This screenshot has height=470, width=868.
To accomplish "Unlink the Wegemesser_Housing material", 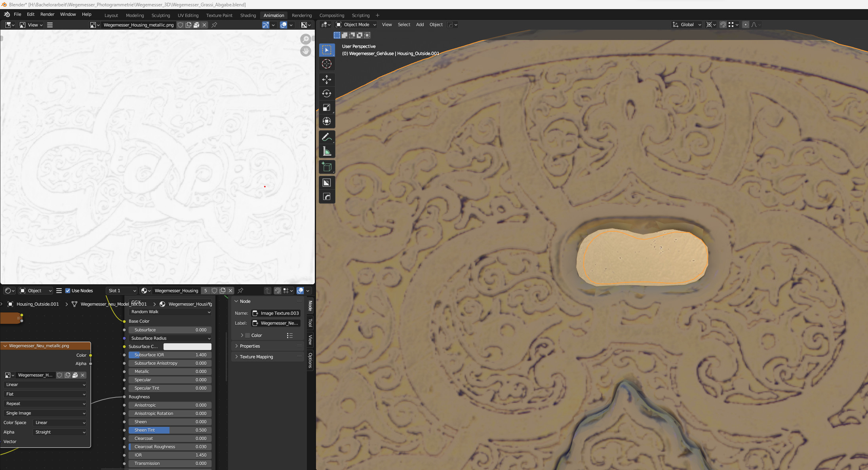I will [x=230, y=291].
